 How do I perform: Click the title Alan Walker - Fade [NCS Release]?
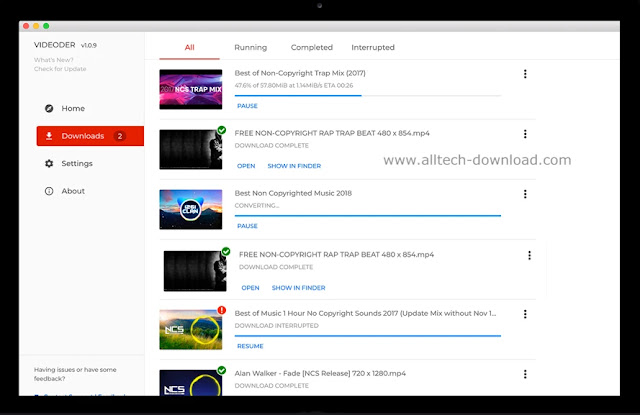[320, 373]
